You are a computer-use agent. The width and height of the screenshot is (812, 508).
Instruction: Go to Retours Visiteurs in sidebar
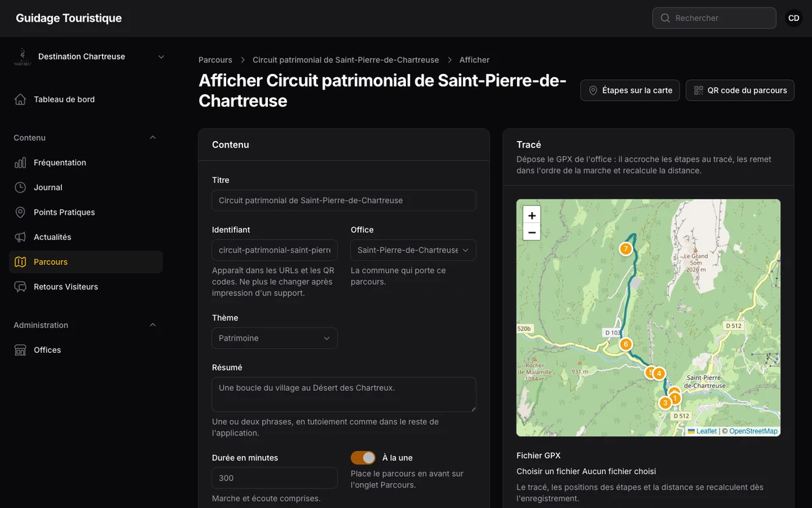86,287
